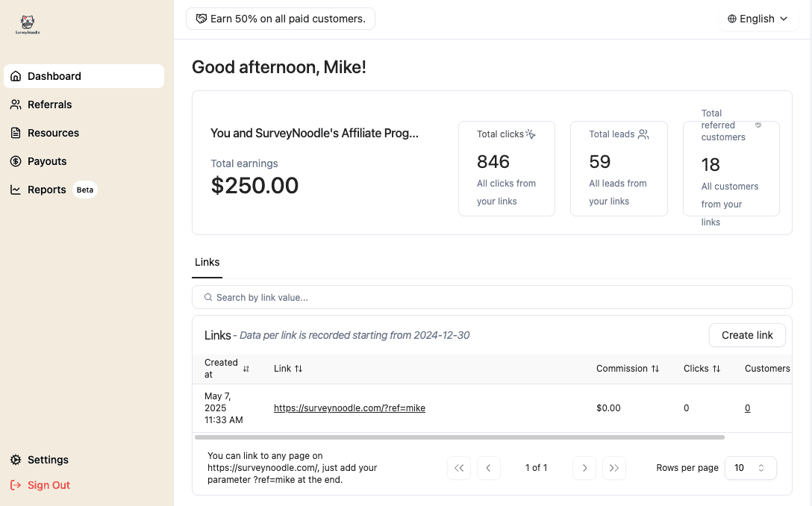Click the SurveyNoodle's Affiliate Program title
812x506 pixels.
[x=314, y=133]
